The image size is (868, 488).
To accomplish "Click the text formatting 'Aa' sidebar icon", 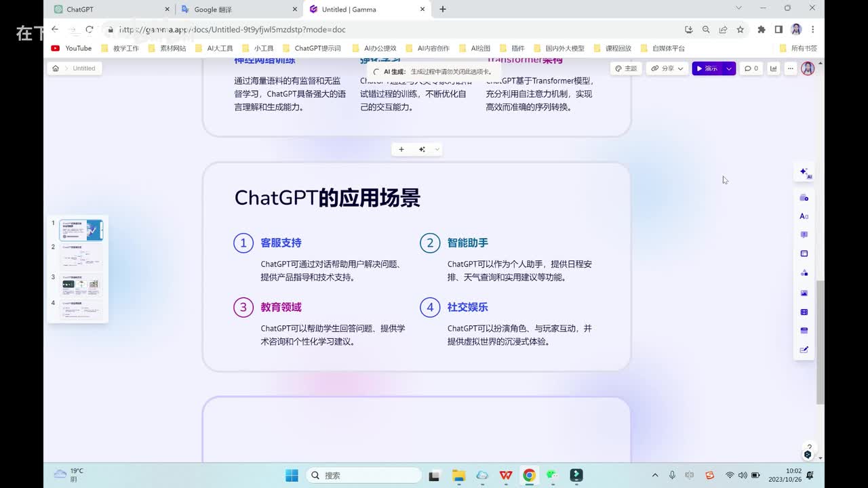I will click(804, 216).
